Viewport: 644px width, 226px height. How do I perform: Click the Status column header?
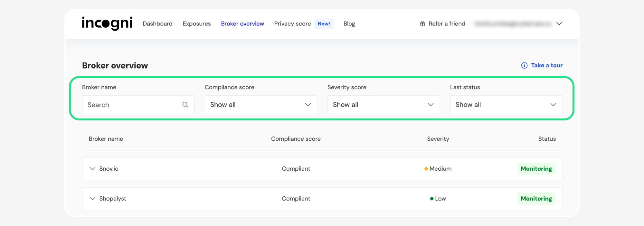[x=547, y=139]
